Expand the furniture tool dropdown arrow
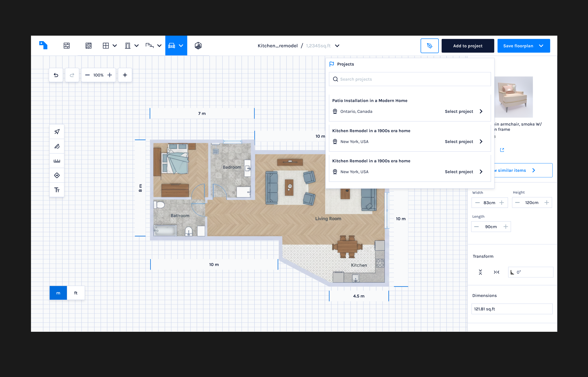Image resolution: width=588 pixels, height=377 pixels. point(181,45)
